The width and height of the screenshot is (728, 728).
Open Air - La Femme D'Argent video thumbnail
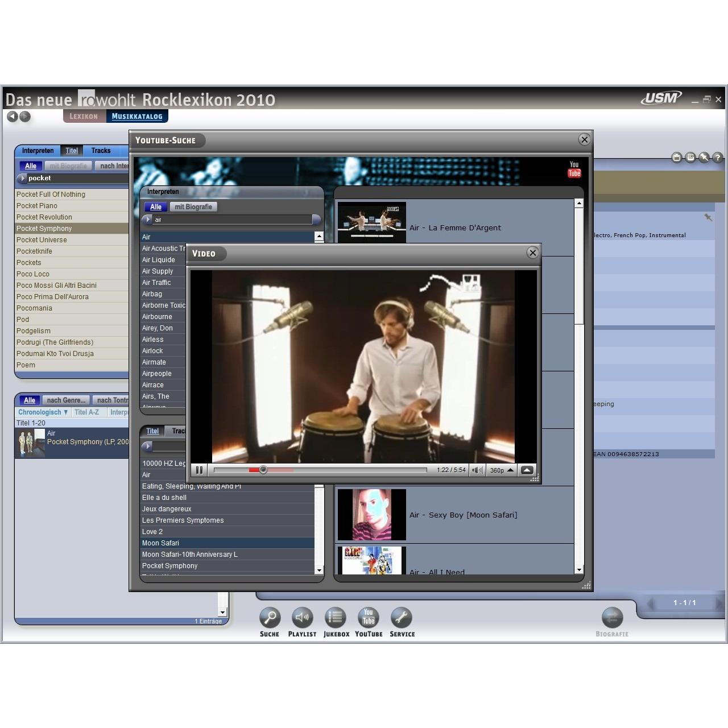pos(372,223)
